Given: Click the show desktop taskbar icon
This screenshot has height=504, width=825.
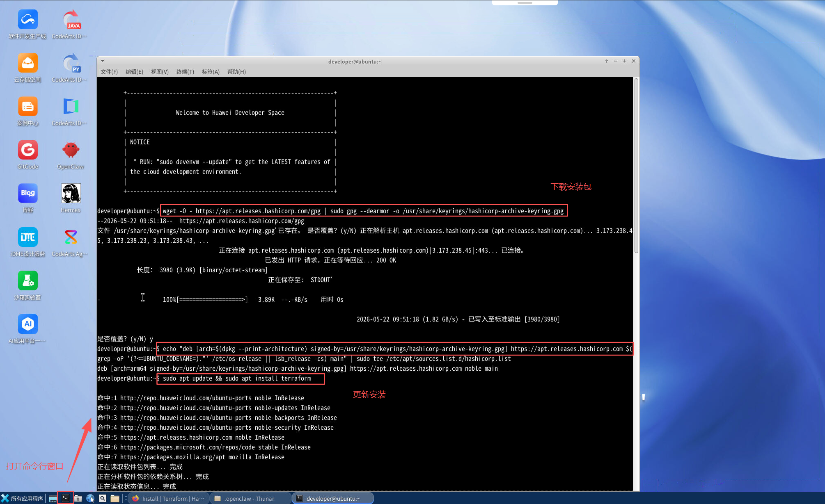Looking at the screenshot, I should coord(53,498).
